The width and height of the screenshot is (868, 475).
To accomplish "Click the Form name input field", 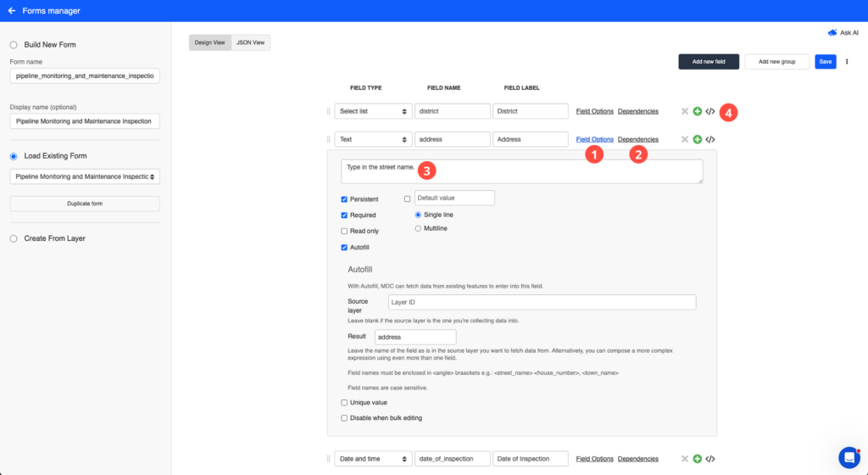I will click(85, 75).
